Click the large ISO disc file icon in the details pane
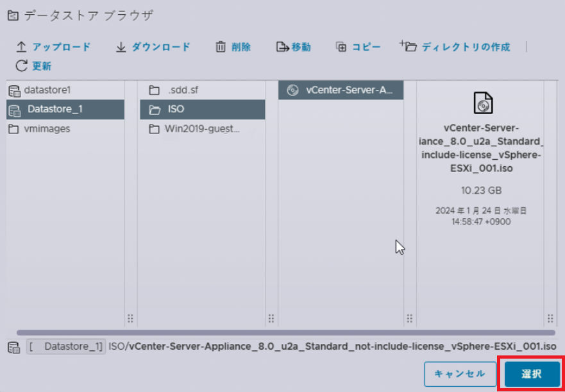Image resolution: width=565 pixels, height=392 pixels. (x=483, y=103)
